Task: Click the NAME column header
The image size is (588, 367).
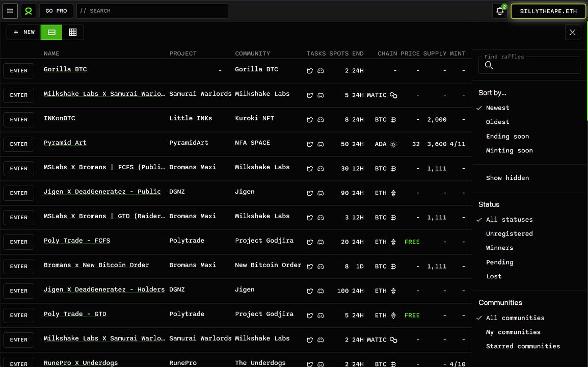Action: pyautogui.click(x=51, y=54)
